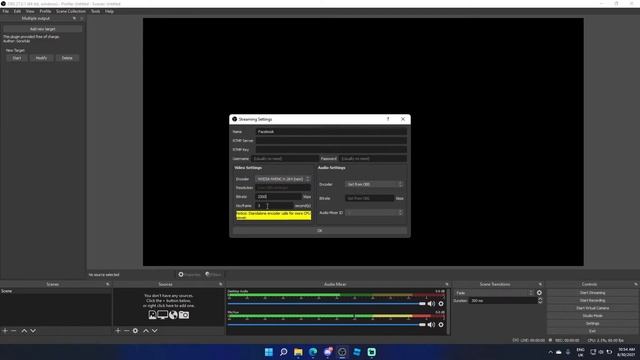The width and height of the screenshot is (640, 360).
Task: Open the Edit menu
Action: 17,11
